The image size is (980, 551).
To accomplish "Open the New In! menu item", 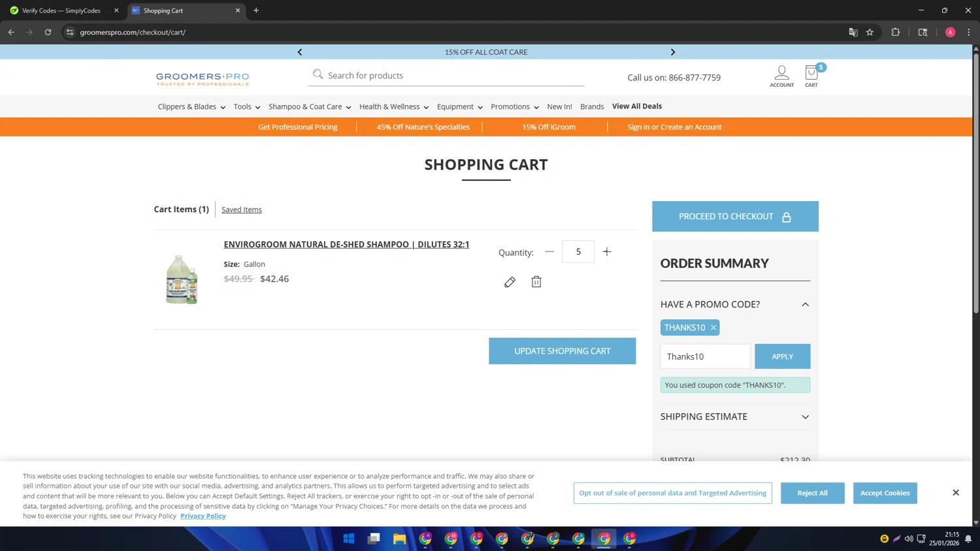I will [559, 106].
